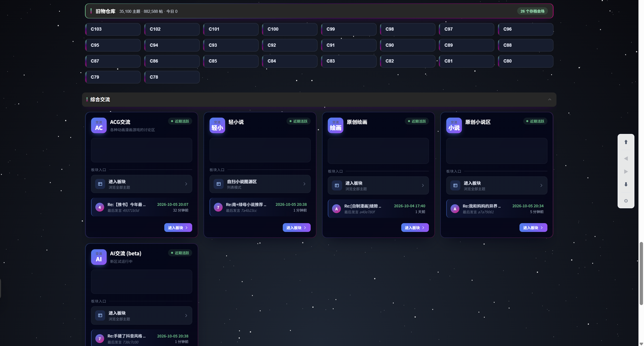Click the scroll-to-top arrow icon
The width and height of the screenshot is (644, 346).
click(x=626, y=142)
